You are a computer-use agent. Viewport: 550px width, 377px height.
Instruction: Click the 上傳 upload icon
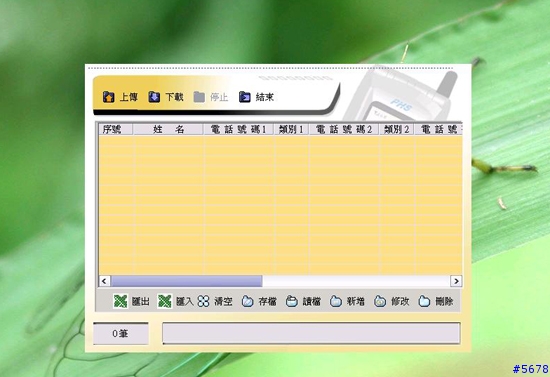(108, 97)
